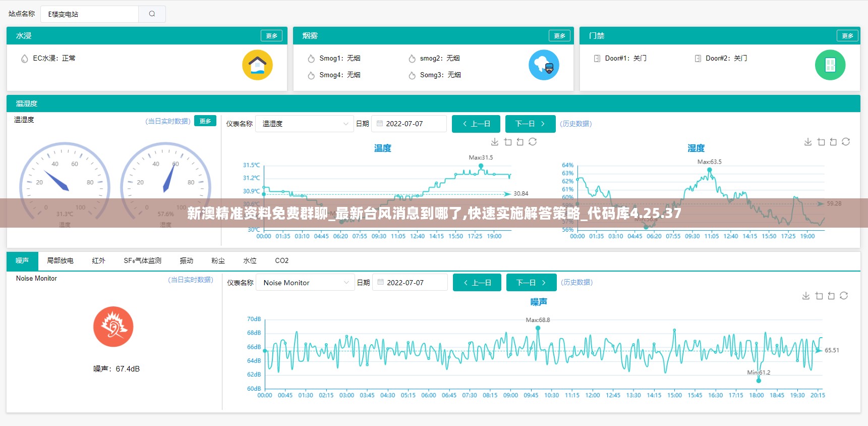This screenshot has height=426, width=868.
Task: Click the search icon next to station name
Action: (152, 14)
